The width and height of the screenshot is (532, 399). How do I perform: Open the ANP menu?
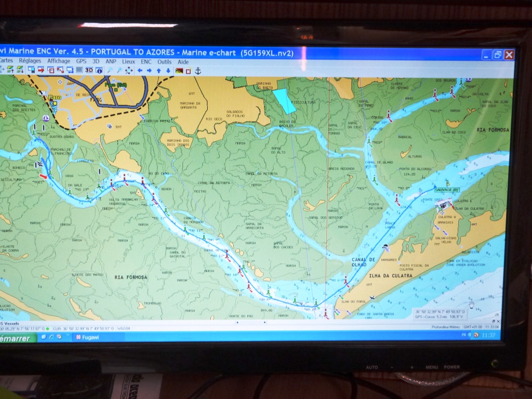pos(111,61)
